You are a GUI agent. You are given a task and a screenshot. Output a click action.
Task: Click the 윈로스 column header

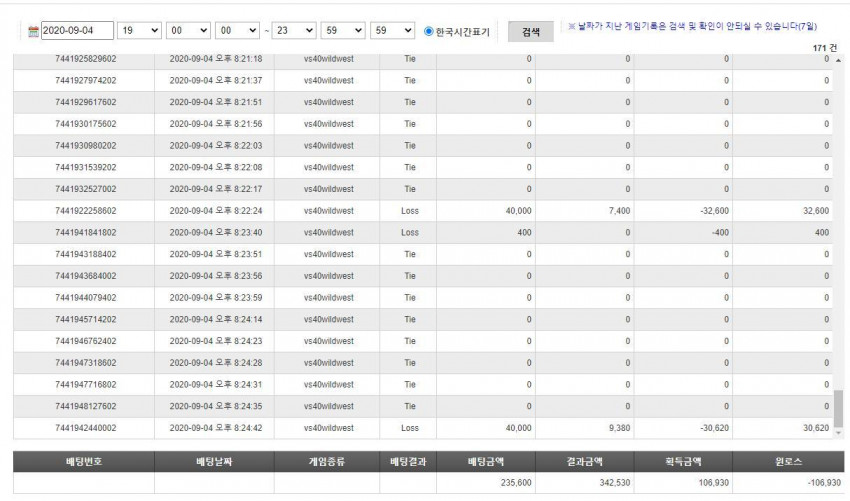pyautogui.click(x=788, y=461)
